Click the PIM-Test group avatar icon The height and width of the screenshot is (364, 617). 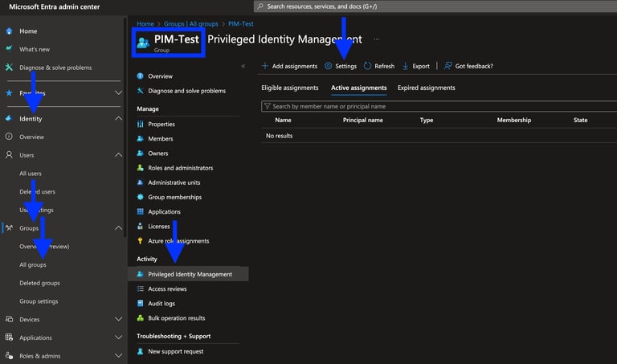click(x=143, y=42)
